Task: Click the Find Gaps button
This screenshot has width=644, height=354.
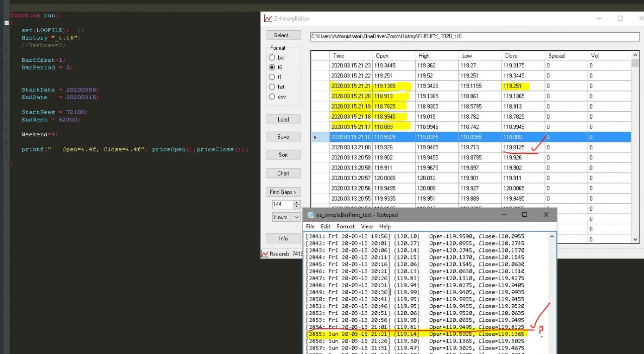Action: click(283, 192)
